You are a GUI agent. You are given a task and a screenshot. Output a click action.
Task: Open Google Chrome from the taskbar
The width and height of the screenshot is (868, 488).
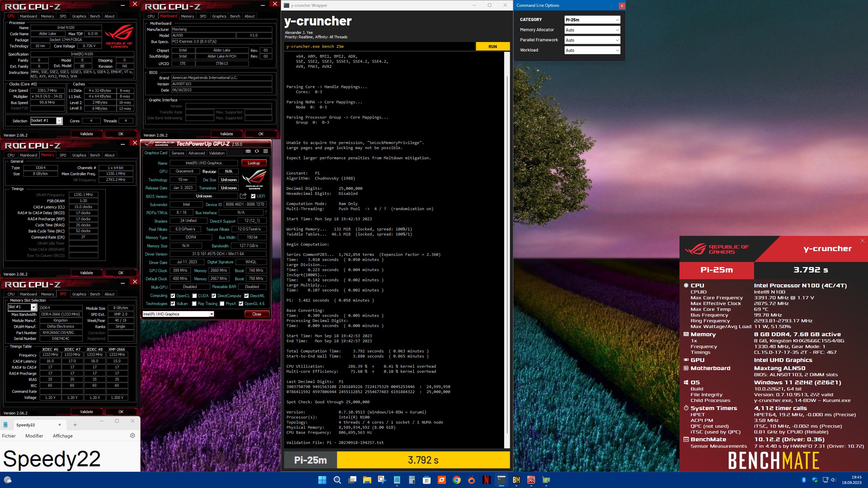tap(457, 480)
